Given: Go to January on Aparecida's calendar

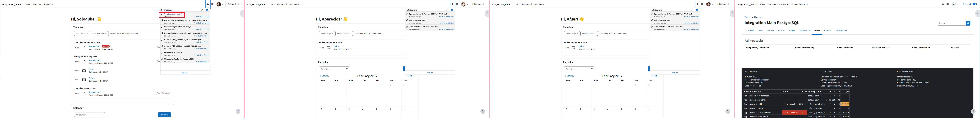Looking at the screenshot, I should coord(324,76).
